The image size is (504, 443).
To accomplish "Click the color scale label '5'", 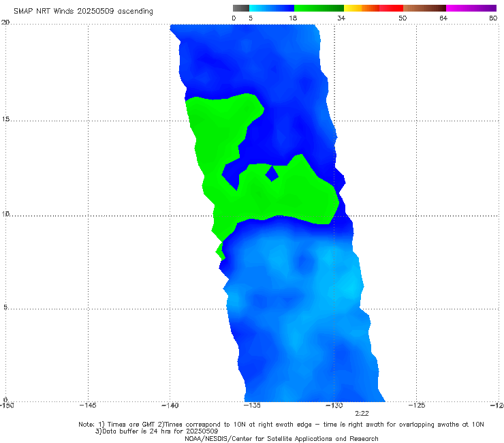I will (251, 18).
